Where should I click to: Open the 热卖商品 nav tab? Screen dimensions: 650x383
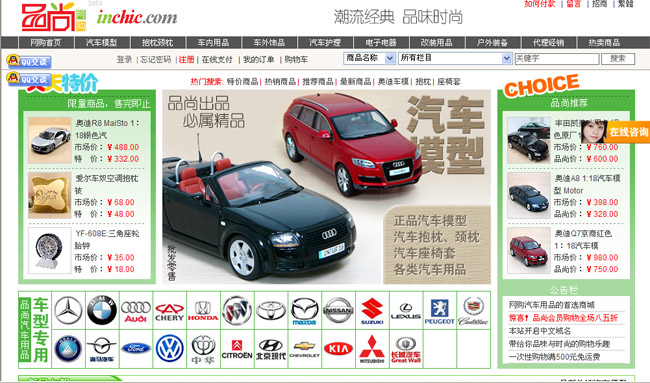point(604,42)
